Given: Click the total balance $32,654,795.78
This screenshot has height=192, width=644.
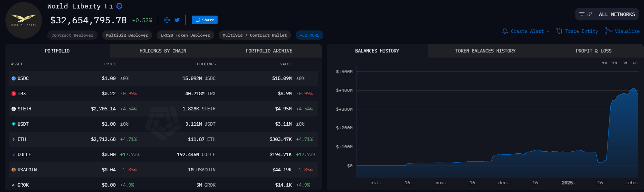Looking at the screenshot, I should pyautogui.click(x=89, y=20).
